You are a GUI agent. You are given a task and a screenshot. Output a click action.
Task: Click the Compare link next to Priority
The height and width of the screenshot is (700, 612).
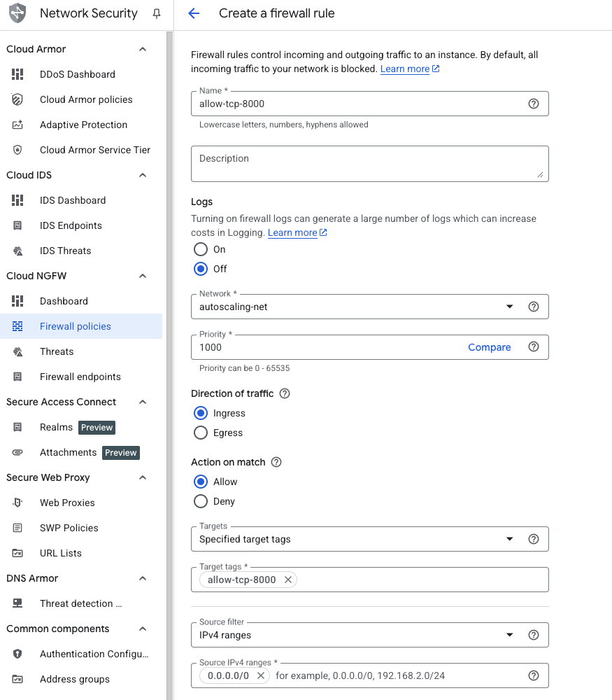[x=489, y=347]
